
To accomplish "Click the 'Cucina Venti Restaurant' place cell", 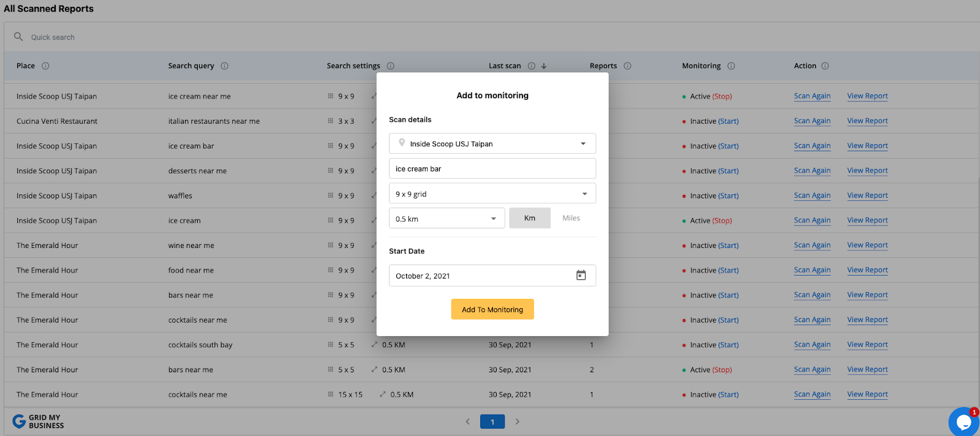I will (57, 121).
